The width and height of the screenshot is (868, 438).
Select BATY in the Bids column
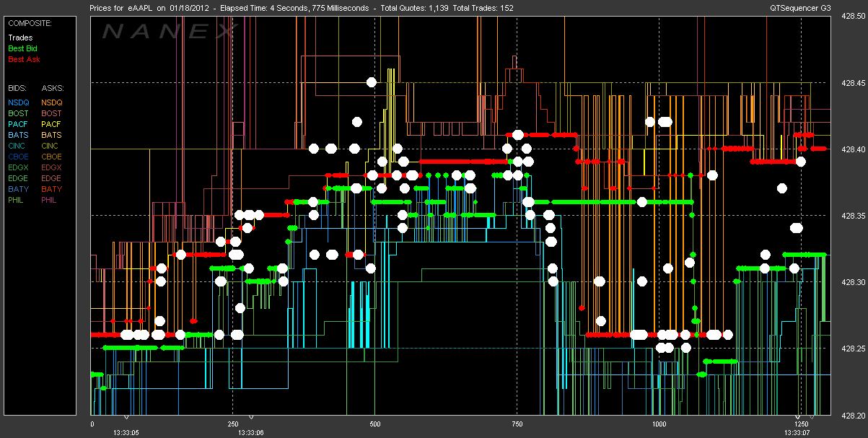18,189
